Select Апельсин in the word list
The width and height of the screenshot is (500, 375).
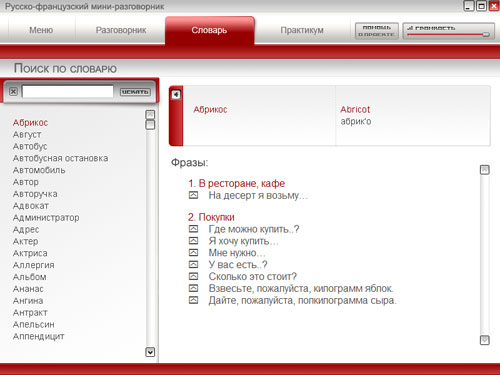[x=34, y=324]
